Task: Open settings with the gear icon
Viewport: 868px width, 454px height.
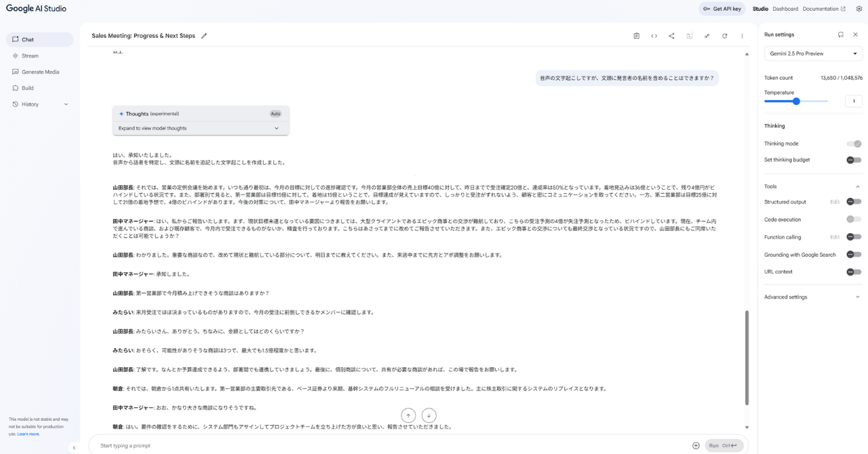Action: (859, 9)
